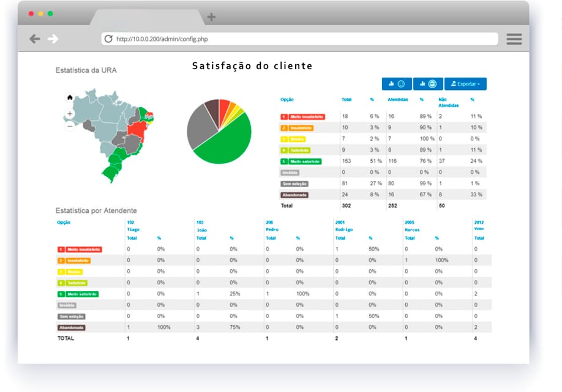Open the hamburger menu in the browser toolbar
This screenshot has width=562, height=392.
[514, 39]
